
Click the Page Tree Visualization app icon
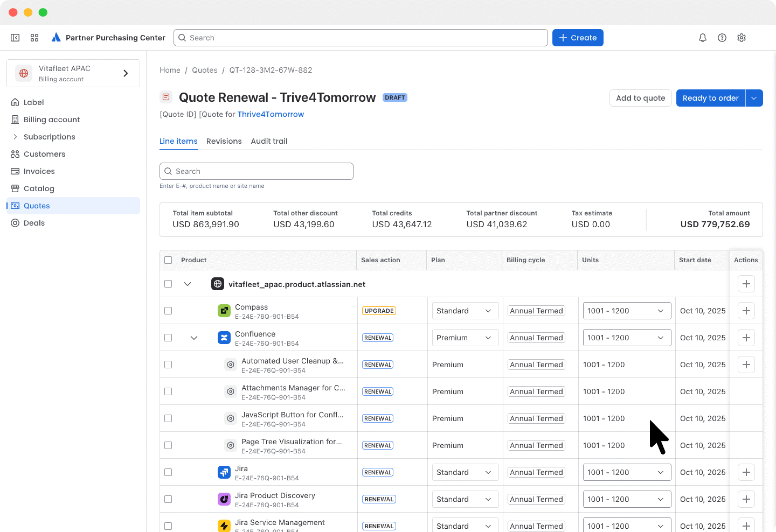(x=231, y=445)
